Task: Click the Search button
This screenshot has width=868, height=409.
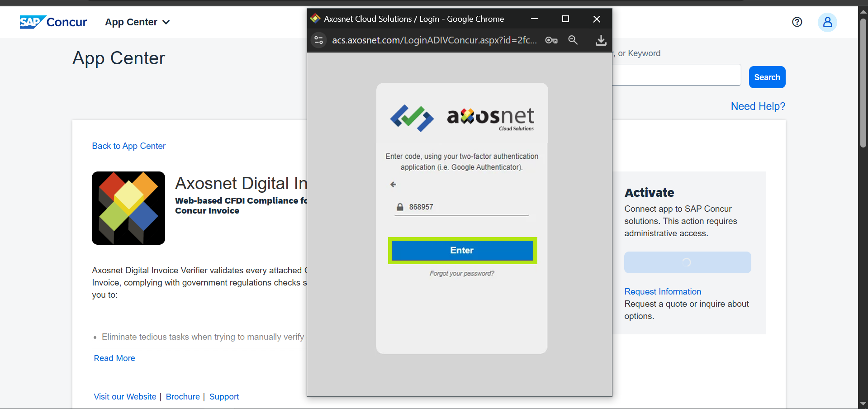Action: 767,77
